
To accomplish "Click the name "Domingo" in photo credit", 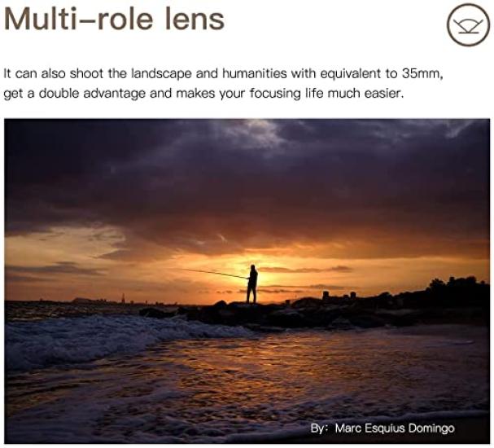I will coord(431,428).
